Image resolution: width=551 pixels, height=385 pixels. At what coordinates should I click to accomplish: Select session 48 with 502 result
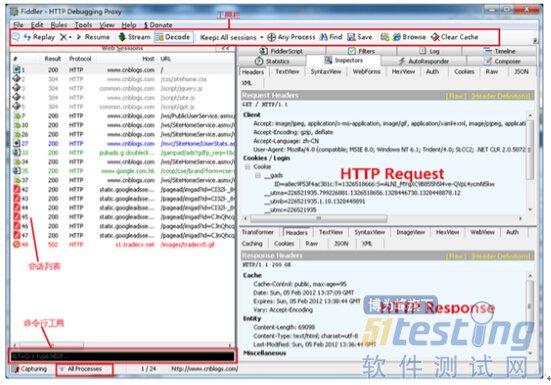123,244
